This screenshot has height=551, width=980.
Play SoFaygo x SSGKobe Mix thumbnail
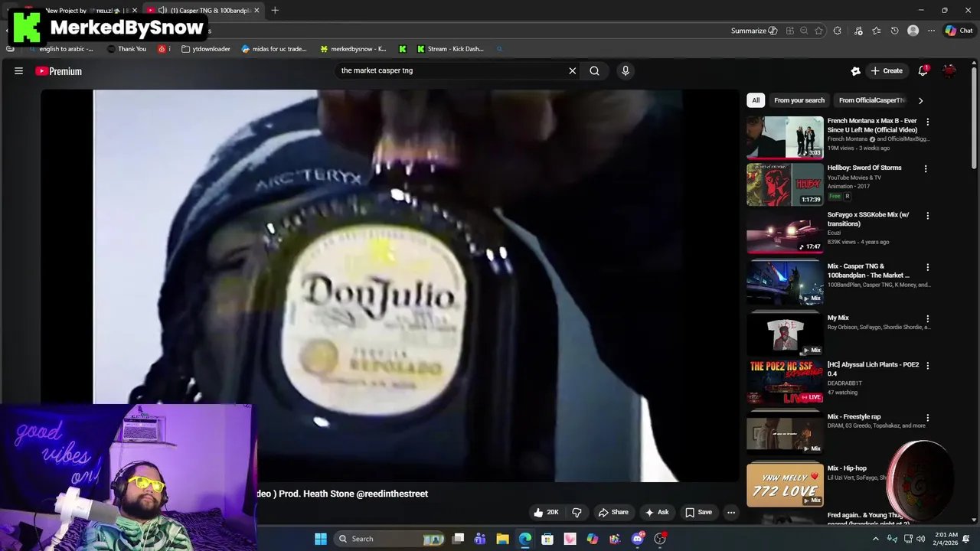point(785,231)
